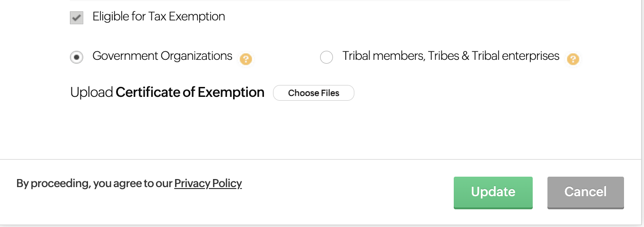Click the help icon beside Government Organizations
Viewport: 644px width, 227px height.
click(245, 59)
